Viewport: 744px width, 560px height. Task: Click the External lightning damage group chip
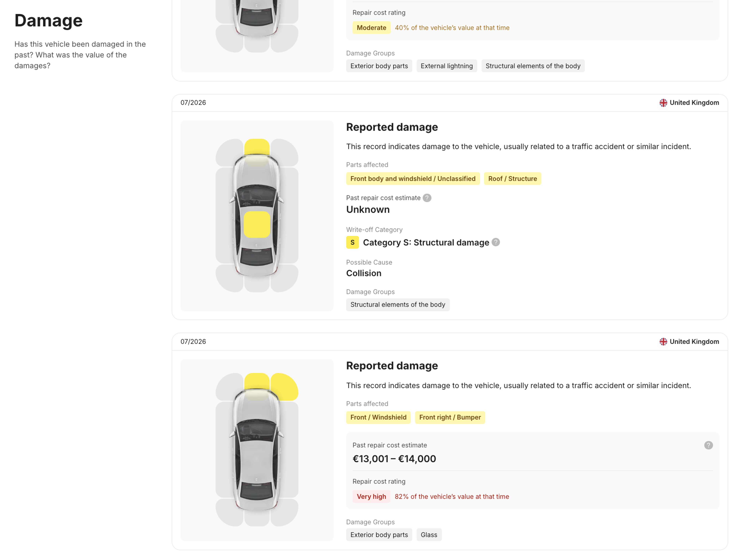pyautogui.click(x=446, y=66)
